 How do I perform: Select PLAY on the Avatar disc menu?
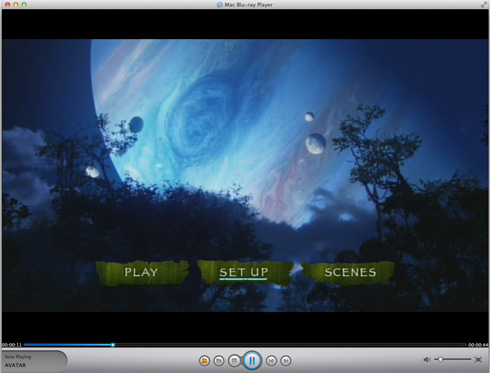coord(141,272)
